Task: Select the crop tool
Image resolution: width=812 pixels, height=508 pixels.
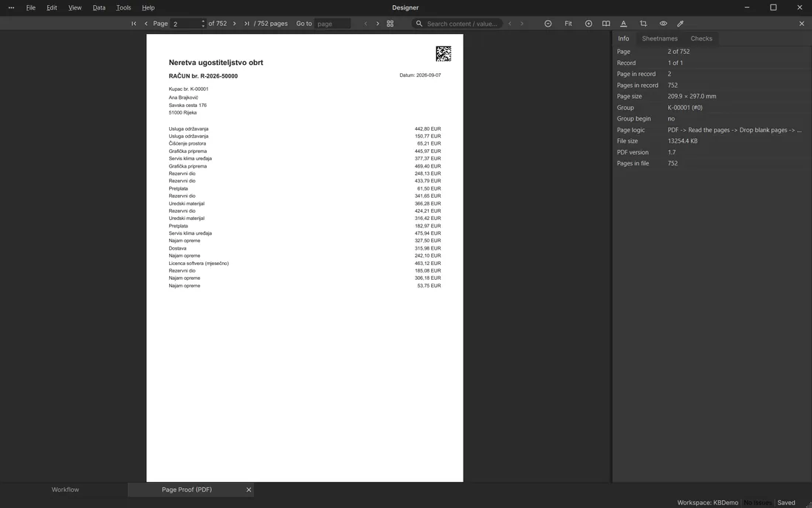Action: click(x=643, y=24)
